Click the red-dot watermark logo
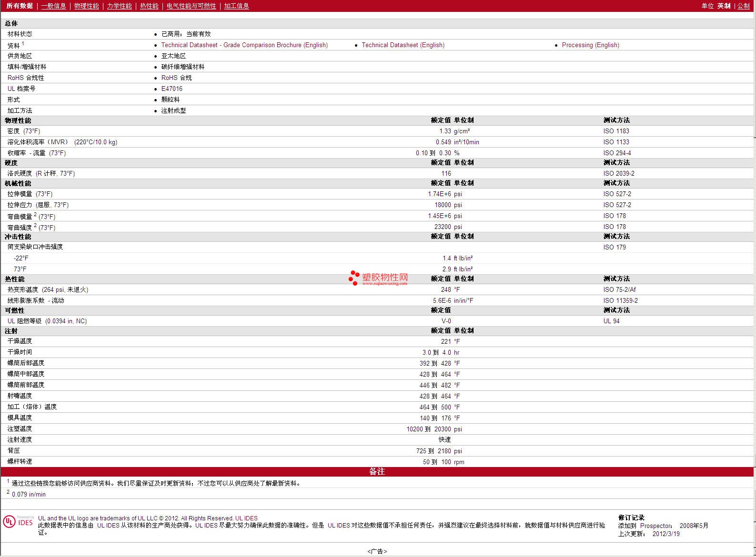The width and height of the screenshot is (756, 557). [x=354, y=278]
